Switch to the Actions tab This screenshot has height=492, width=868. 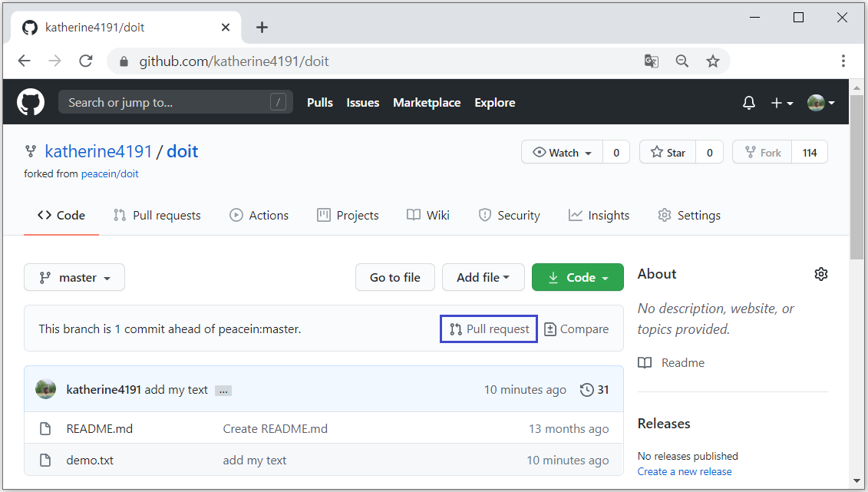(259, 215)
